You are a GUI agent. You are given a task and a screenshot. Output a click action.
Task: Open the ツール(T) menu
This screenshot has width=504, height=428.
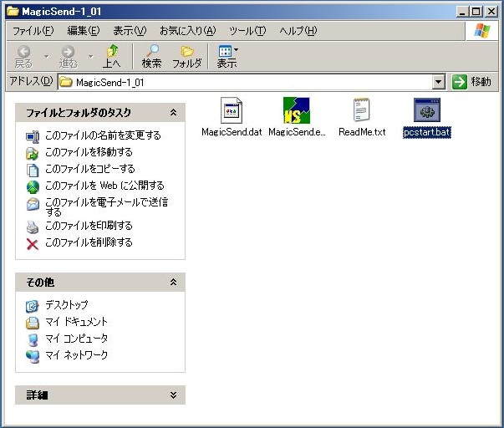point(247,31)
